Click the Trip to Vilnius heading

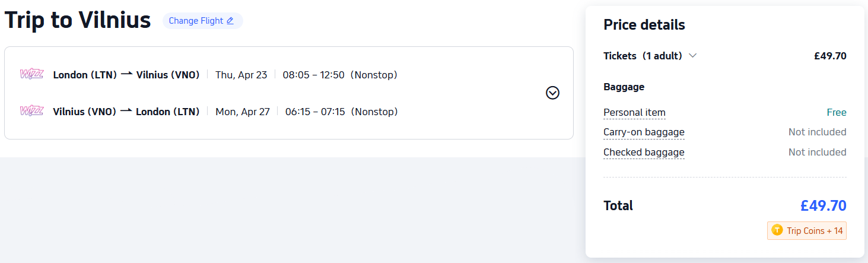[78, 20]
